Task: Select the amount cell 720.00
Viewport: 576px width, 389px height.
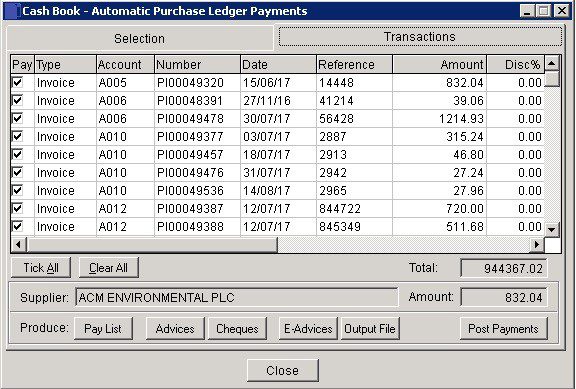Action: 440,208
